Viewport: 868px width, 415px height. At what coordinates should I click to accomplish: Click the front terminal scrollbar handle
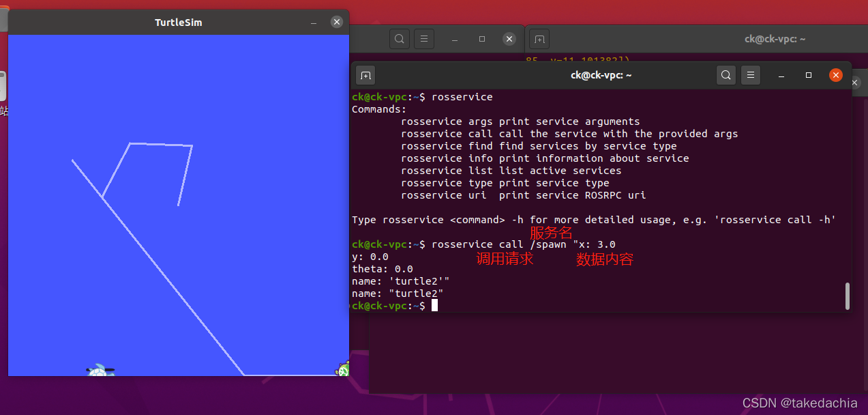(848, 296)
